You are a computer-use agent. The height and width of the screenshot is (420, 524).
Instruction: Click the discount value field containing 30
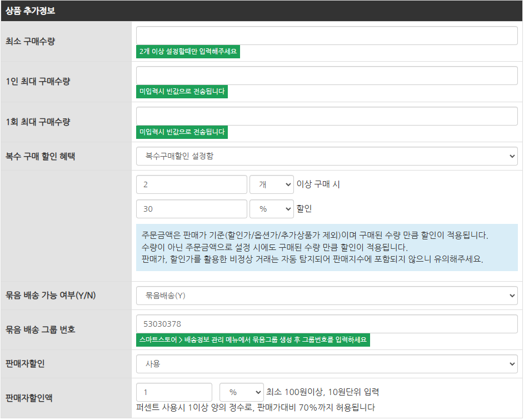(x=191, y=209)
